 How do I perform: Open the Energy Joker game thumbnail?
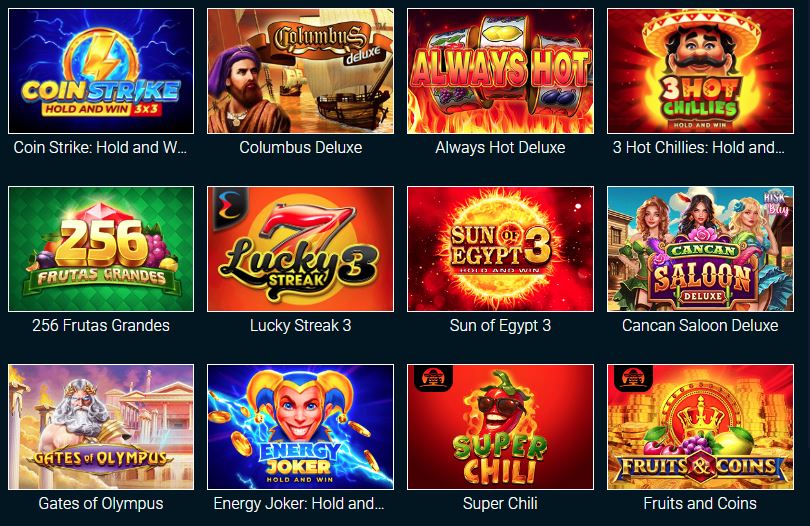[x=300, y=427]
